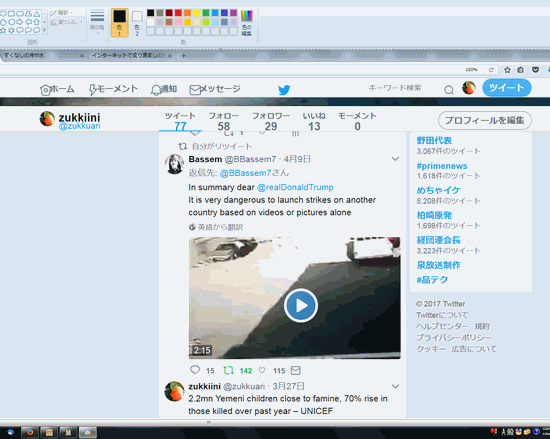Select green color swatch in Paint palette
This screenshot has height=439, width=550.
click(x=206, y=13)
